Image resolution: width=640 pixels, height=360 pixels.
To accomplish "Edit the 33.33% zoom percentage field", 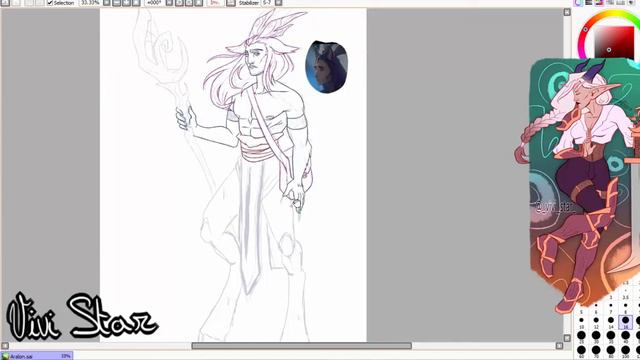I will pos(90,2).
